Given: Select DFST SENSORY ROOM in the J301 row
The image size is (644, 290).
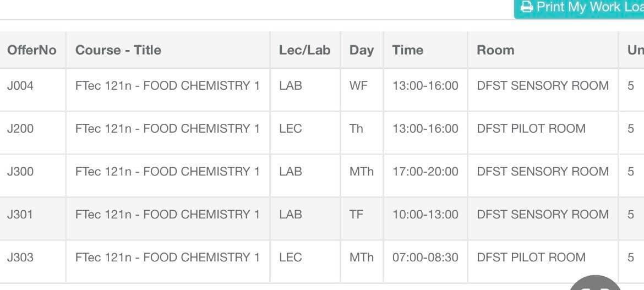Looking at the screenshot, I should point(543,215).
